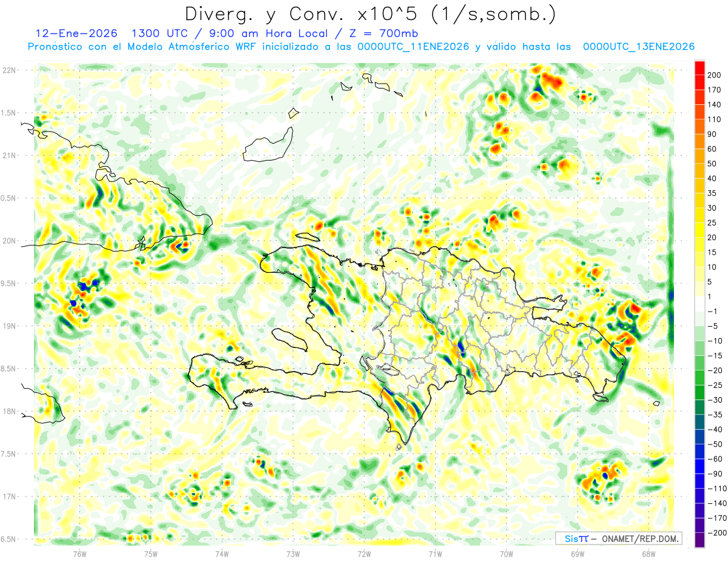
Task: Click the '71W' longitude label
Action: 435,554
